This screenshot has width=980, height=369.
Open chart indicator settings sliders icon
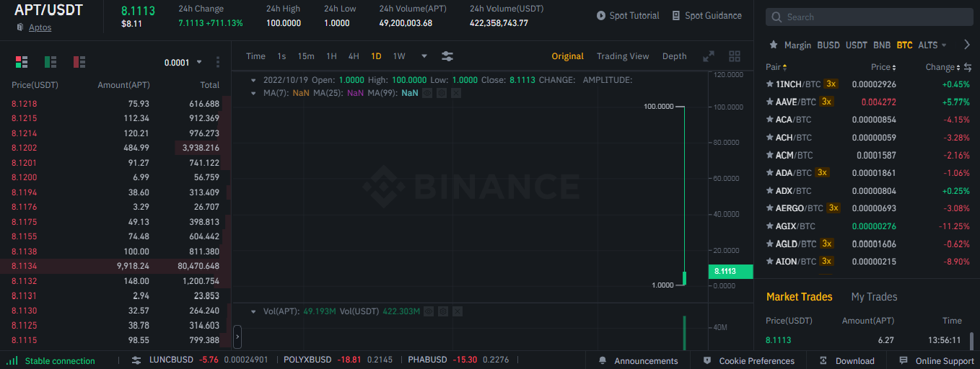click(x=447, y=56)
